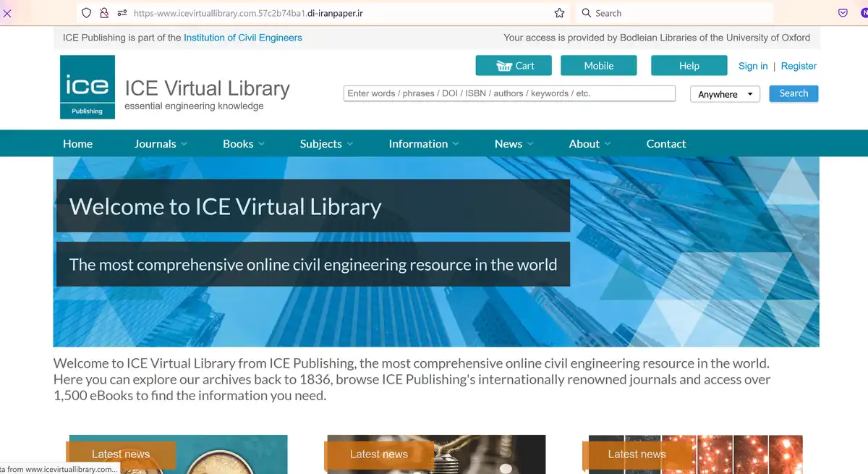Open the Contact navigation item
The image size is (868, 474).
pyautogui.click(x=665, y=143)
